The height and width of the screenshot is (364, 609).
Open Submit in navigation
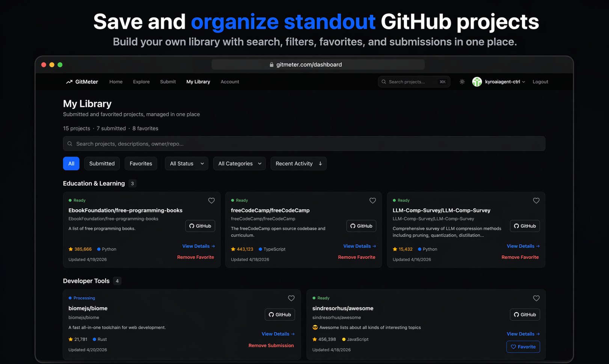coord(168,82)
